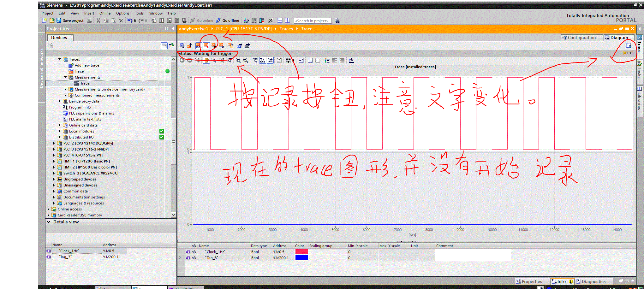Open the Diagnostics inspector tab
Viewport: 644px width, 289px height.
tap(594, 281)
